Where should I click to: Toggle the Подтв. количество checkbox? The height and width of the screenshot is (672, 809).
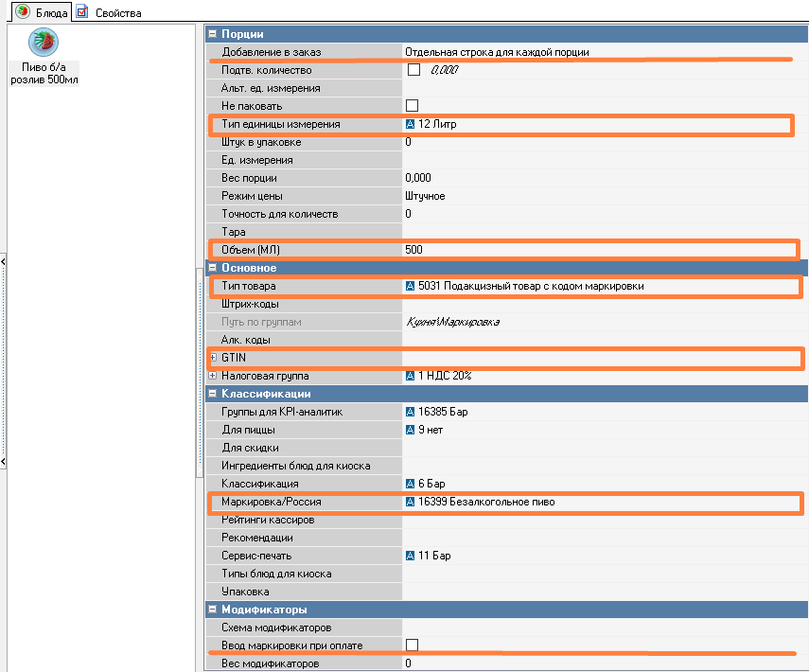[413, 70]
